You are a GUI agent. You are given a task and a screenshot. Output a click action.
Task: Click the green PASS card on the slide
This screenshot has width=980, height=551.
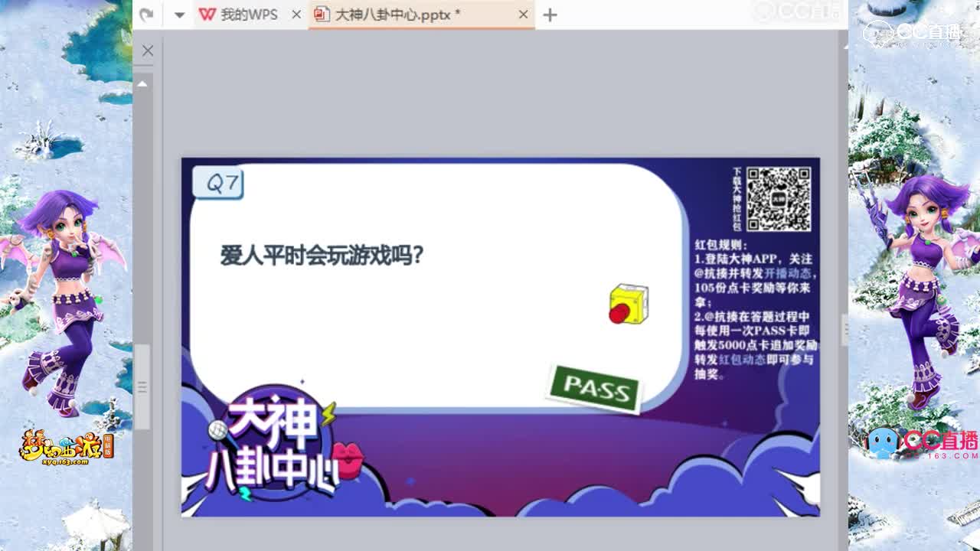tap(595, 389)
